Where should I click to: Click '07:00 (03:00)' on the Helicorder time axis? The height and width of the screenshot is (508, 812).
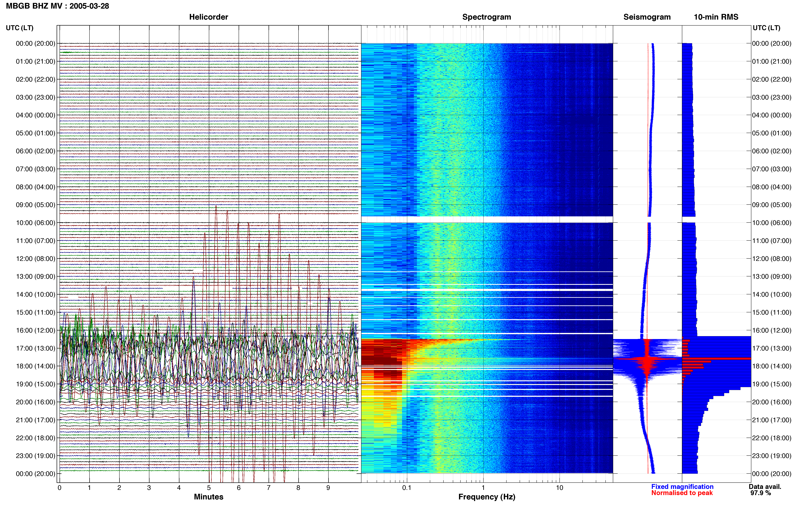(x=36, y=169)
